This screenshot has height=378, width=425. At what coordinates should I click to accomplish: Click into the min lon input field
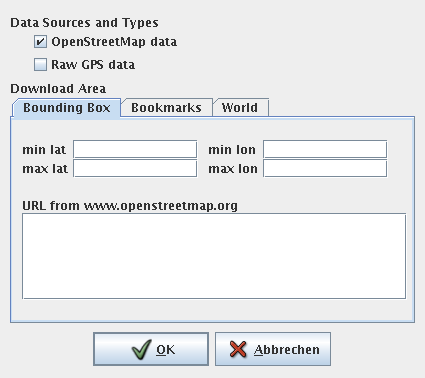(x=325, y=149)
